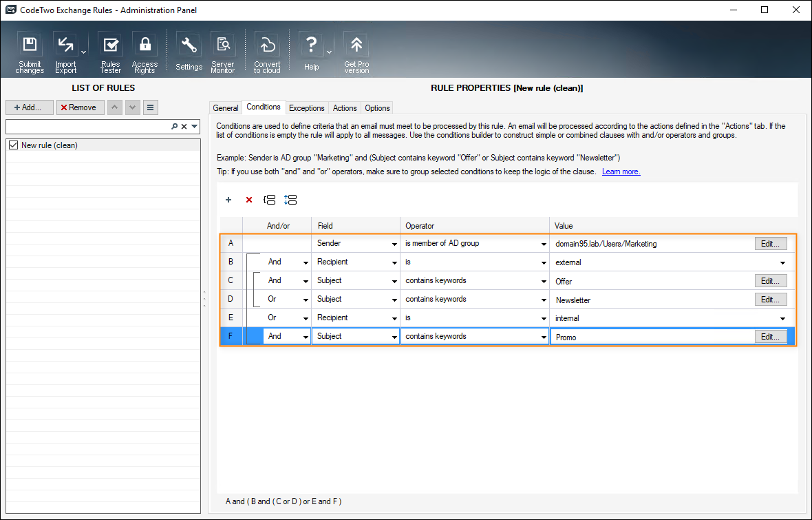
Task: Add a new condition with plus icon
Action: click(228, 200)
